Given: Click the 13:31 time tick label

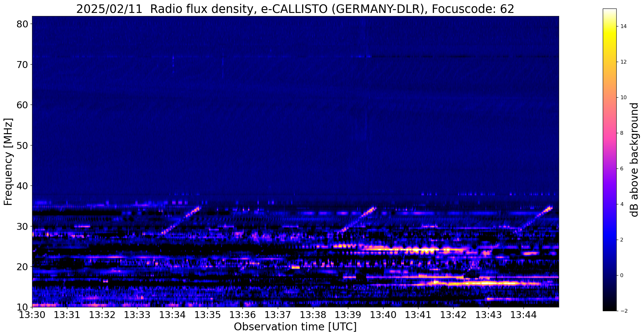Looking at the screenshot, I should tap(67, 315).
